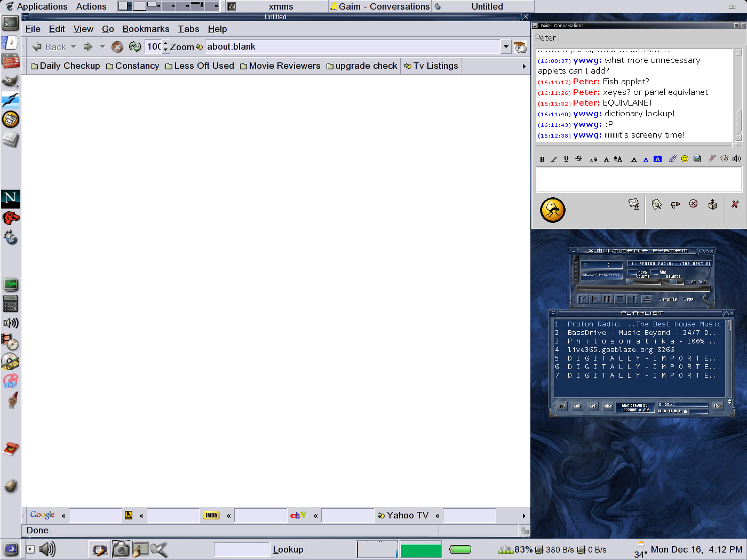Click the IMDb smart bookmark icon
This screenshot has height=560, width=747.
(211, 515)
